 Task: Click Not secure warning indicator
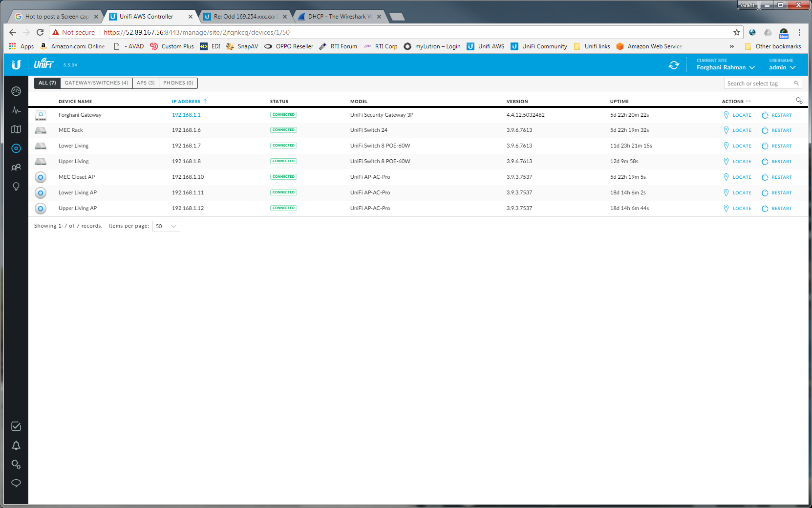[74, 32]
